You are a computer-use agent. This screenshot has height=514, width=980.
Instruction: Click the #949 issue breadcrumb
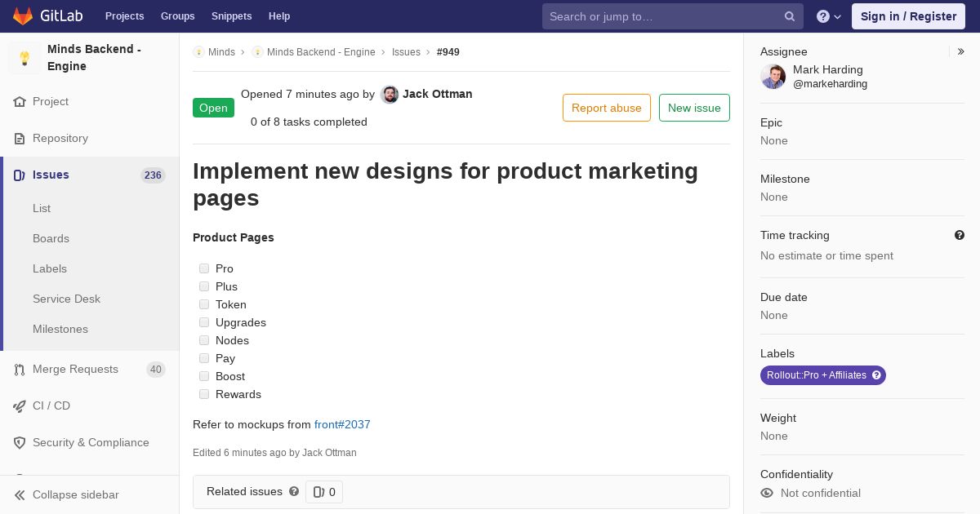pyautogui.click(x=448, y=52)
